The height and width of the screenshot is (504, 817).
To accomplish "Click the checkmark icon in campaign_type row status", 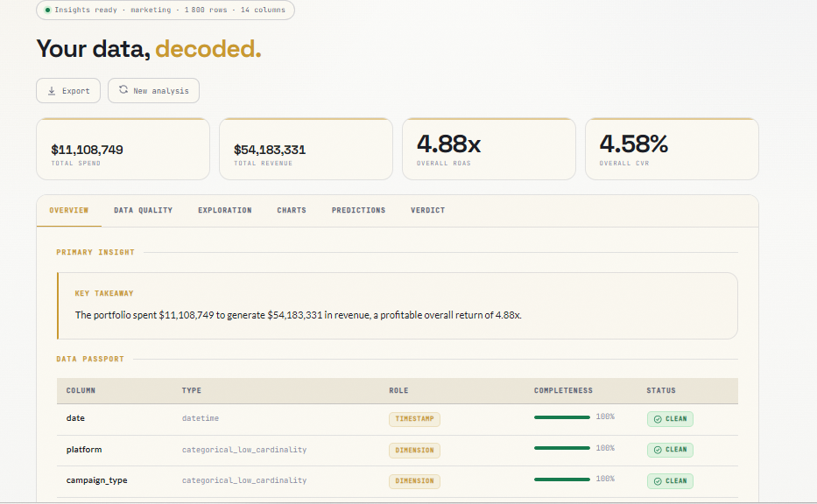I will [658, 481].
